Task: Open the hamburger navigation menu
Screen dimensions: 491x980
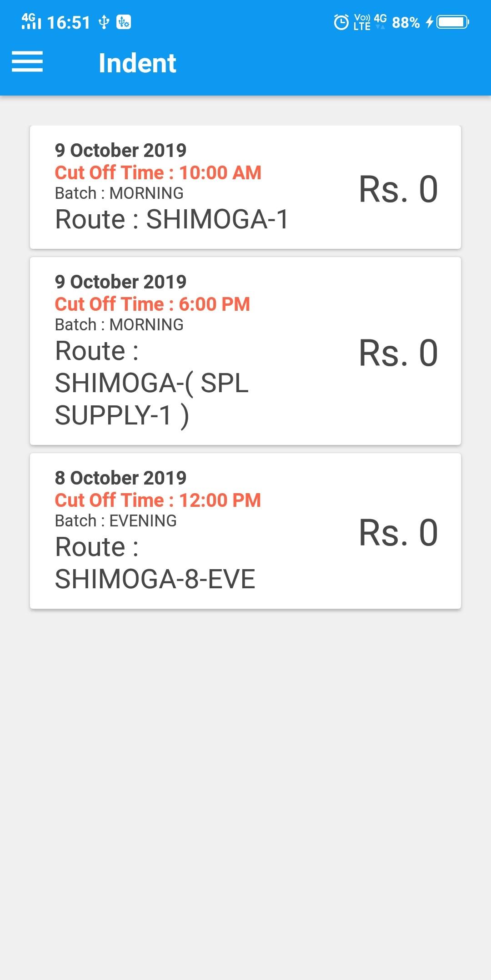Action: [27, 62]
